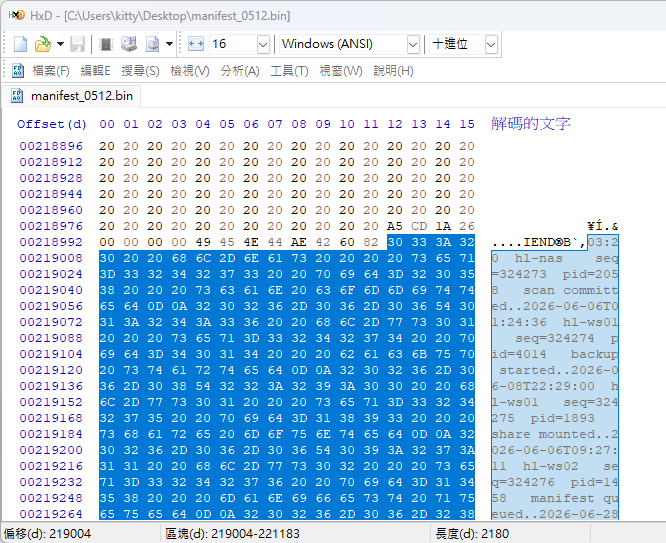The image size is (666, 543).
Task: Click column header 15
Action: pyautogui.click(x=467, y=124)
